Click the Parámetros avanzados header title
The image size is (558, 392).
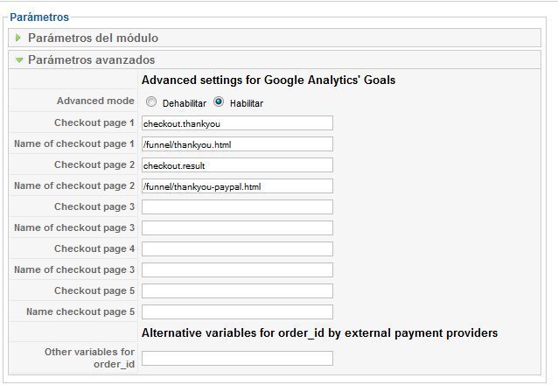click(92, 59)
